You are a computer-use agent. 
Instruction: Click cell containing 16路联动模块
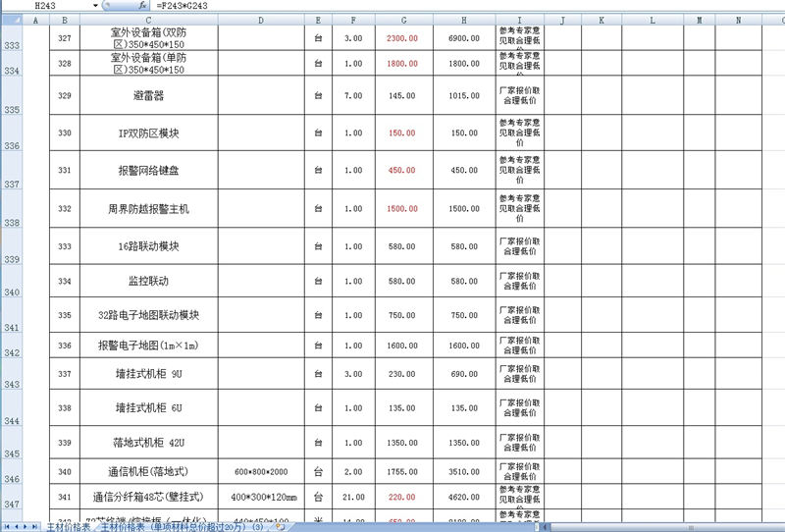click(149, 246)
